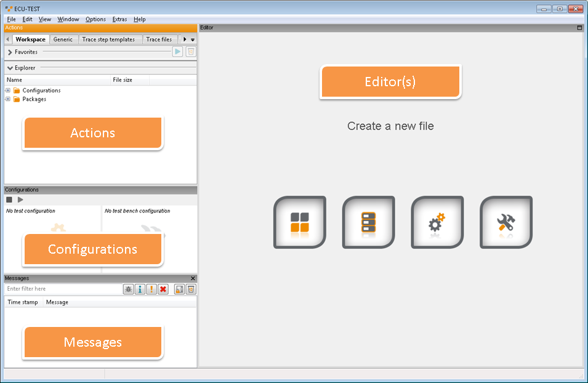
Task: Open the Help menu
Action: [x=140, y=19]
